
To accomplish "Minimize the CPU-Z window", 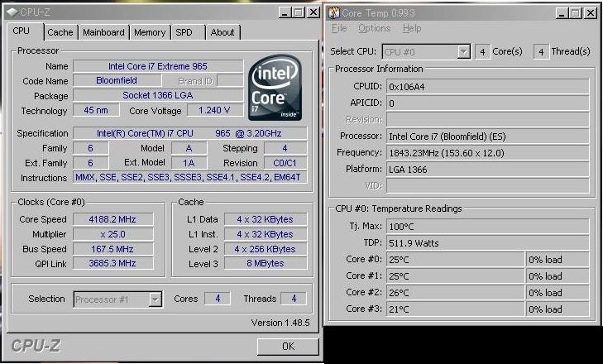I will pos(285,12).
